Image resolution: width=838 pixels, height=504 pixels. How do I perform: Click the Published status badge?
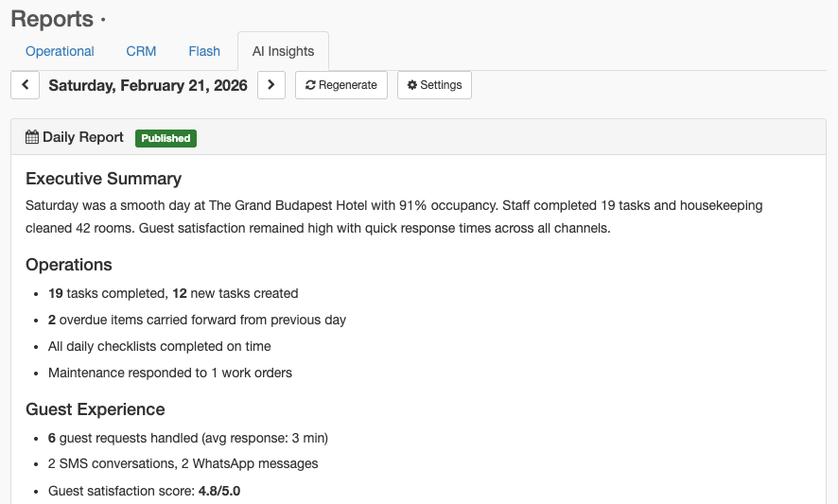pyautogui.click(x=166, y=138)
